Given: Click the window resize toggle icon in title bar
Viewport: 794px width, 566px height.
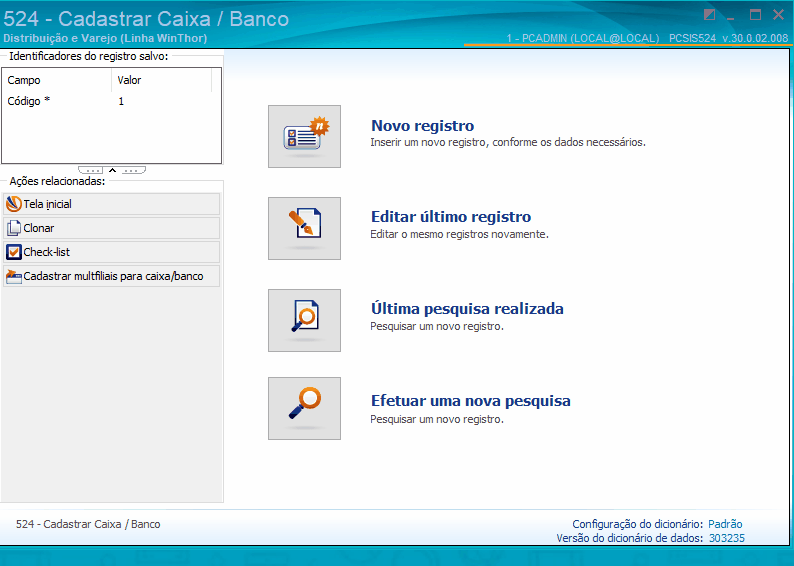Looking at the screenshot, I should pyautogui.click(x=709, y=15).
